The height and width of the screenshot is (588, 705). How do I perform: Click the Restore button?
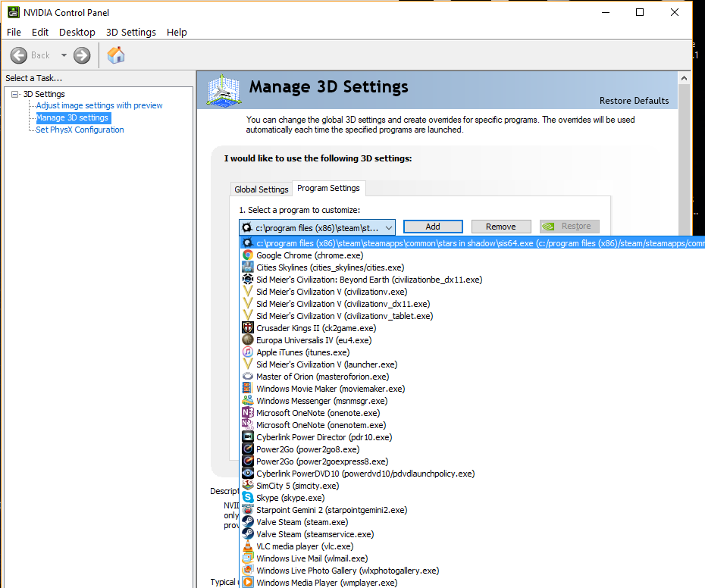tap(569, 226)
